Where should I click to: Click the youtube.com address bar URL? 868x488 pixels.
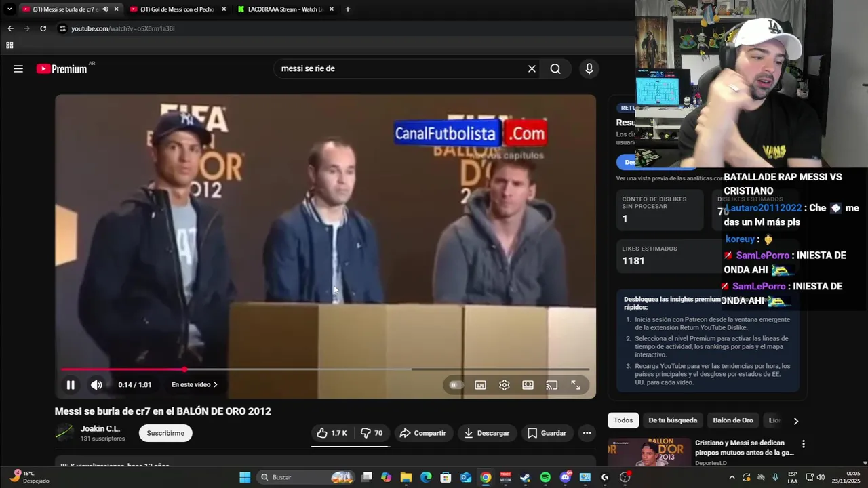[123, 28]
